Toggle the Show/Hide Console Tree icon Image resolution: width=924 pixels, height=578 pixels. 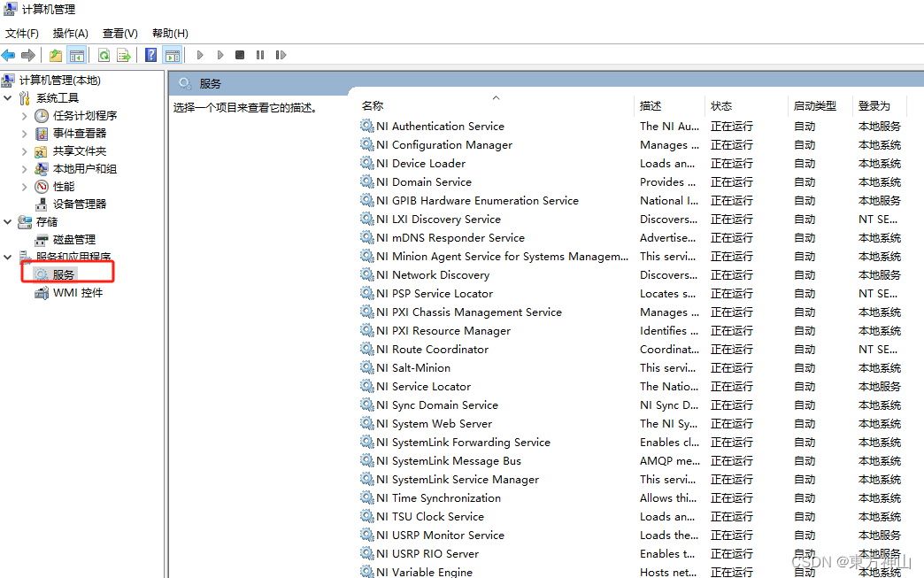(77, 56)
